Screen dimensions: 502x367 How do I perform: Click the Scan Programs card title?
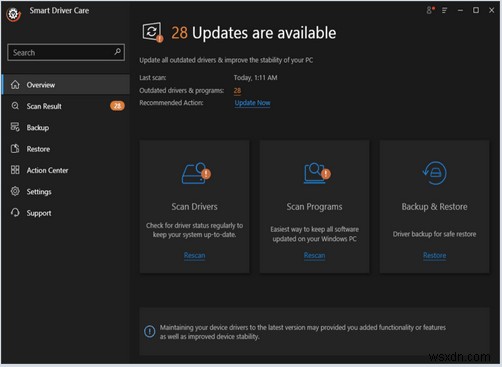314,207
